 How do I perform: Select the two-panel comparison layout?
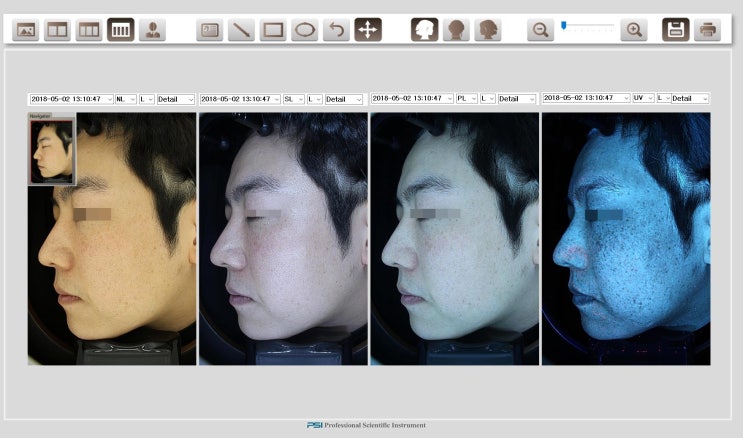(57, 30)
